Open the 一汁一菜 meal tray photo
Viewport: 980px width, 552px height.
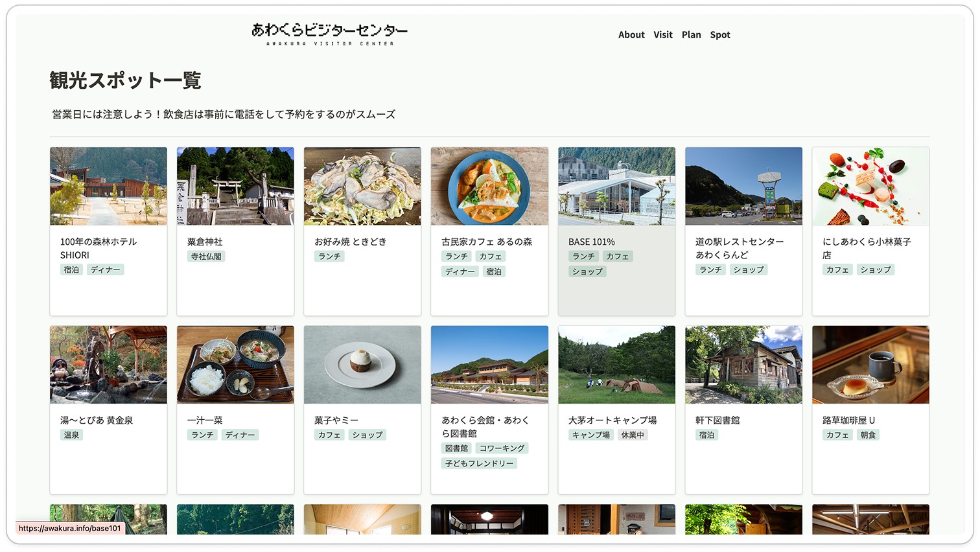235,365
